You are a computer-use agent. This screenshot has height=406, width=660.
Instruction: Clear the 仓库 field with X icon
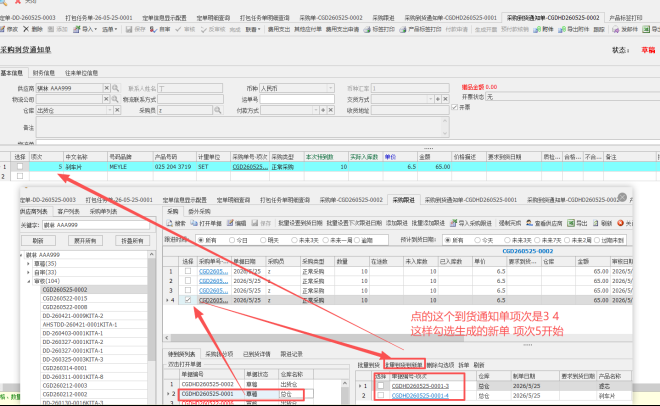pos(117,110)
